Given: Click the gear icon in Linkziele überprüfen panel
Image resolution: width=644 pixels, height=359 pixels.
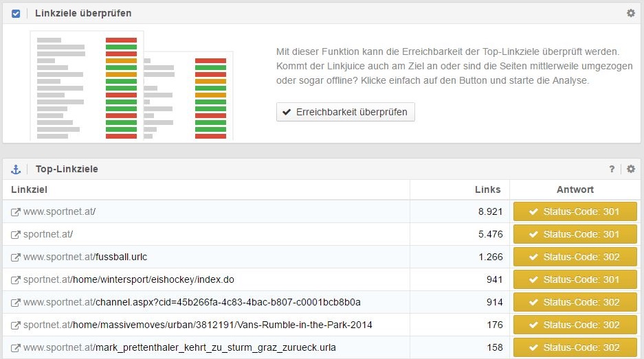Looking at the screenshot, I should point(630,13).
